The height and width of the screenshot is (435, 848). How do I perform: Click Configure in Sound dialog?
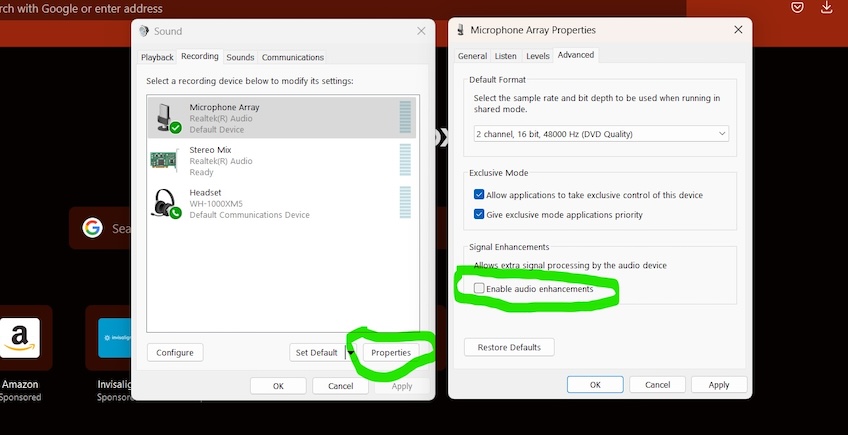pos(175,353)
